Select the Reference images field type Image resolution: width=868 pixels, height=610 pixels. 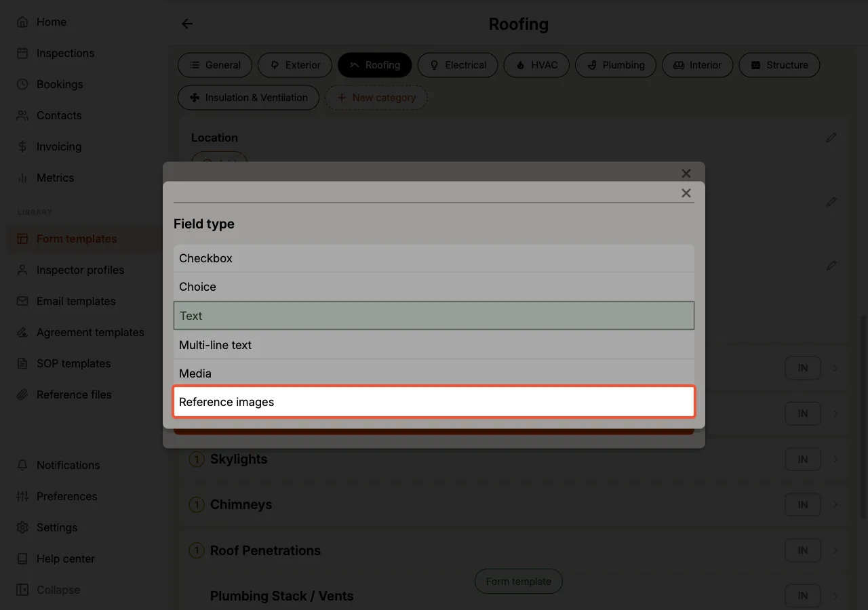point(434,402)
